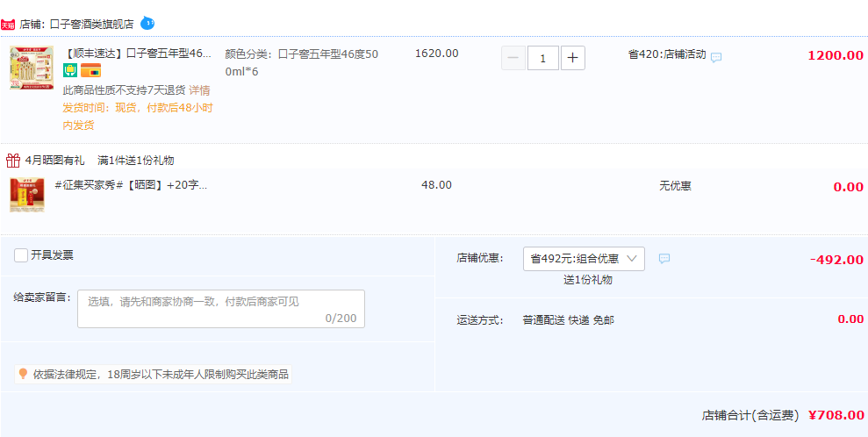Click the seller message text box
This screenshot has height=437, width=868.
pos(221,309)
